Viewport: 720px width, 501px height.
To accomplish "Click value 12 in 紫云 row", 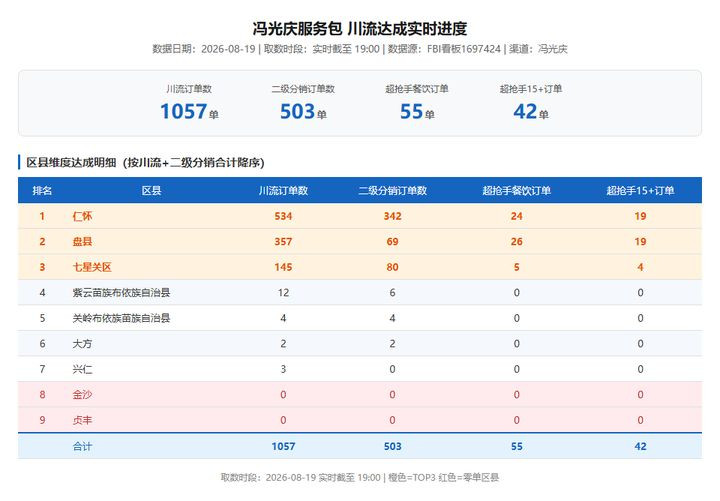I will pos(283,293).
